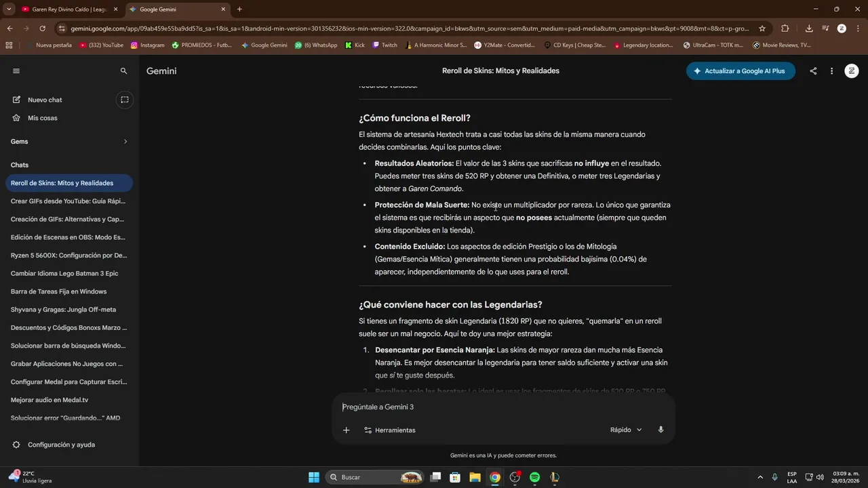This screenshot has height=488, width=868.
Task: Open the tab search dropdown arrow
Action: pos(8,9)
